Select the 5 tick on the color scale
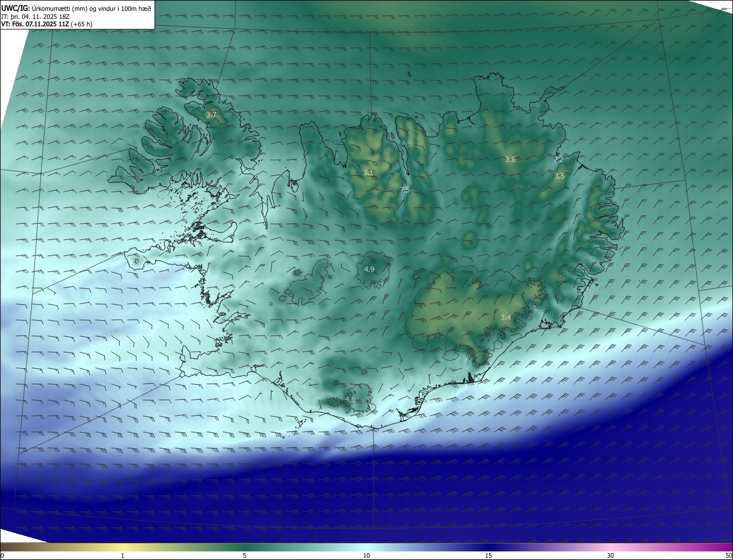733x560 pixels. (245, 555)
